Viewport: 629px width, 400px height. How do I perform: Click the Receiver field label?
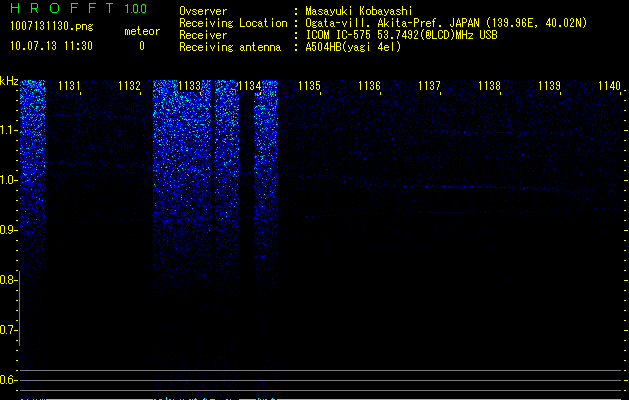point(203,35)
